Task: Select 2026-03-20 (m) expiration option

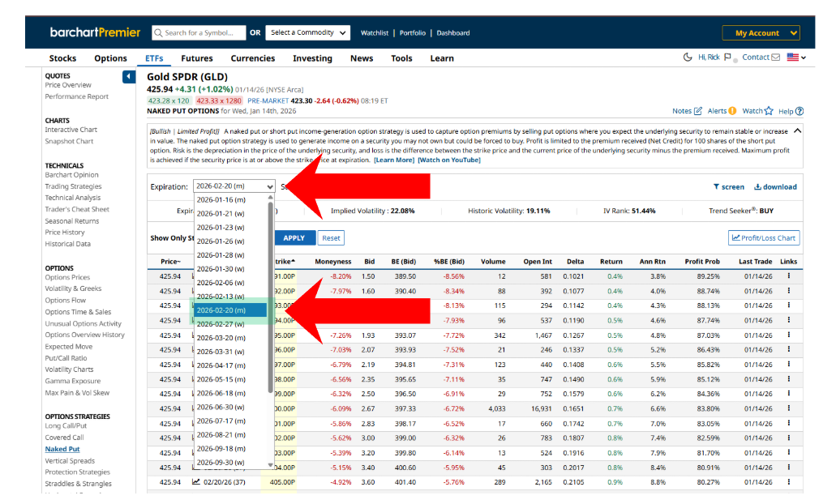Action: pyautogui.click(x=221, y=338)
